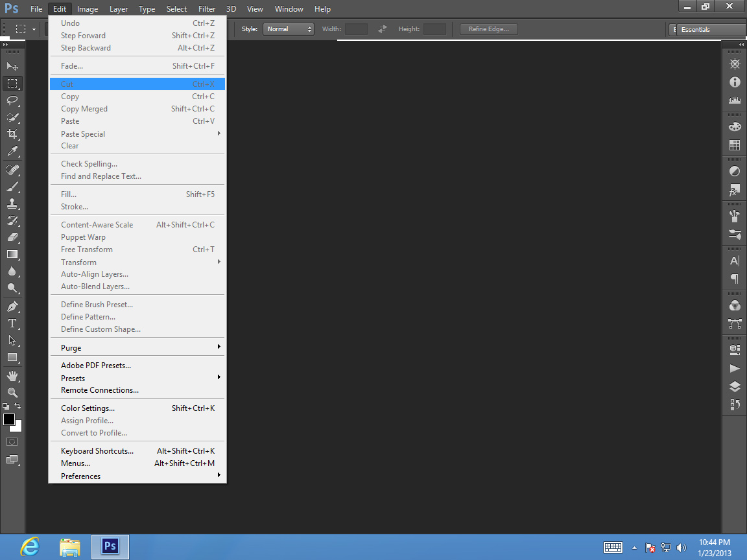
Task: Select the History Brush tool
Action: pos(12,220)
